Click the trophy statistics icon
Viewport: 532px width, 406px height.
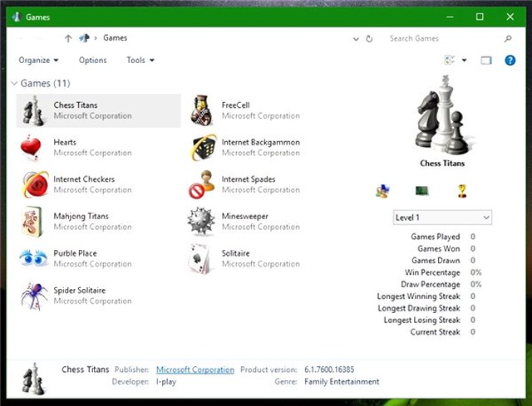(x=462, y=191)
